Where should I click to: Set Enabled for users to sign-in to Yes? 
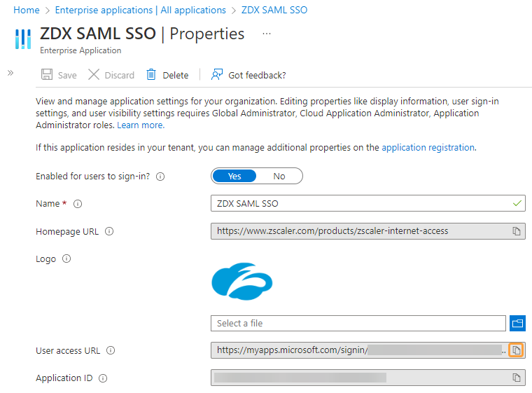(x=234, y=176)
